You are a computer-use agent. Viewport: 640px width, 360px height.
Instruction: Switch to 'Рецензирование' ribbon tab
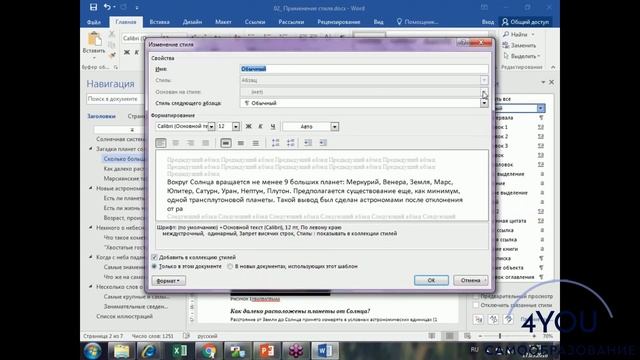(339, 22)
